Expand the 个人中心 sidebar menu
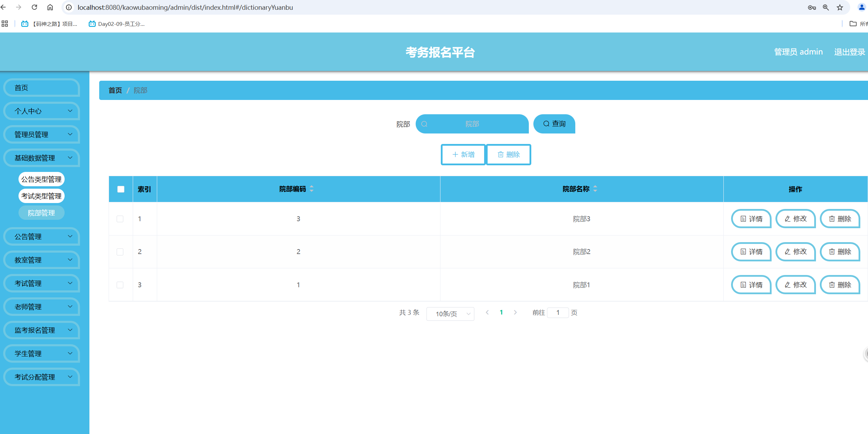 pos(42,111)
